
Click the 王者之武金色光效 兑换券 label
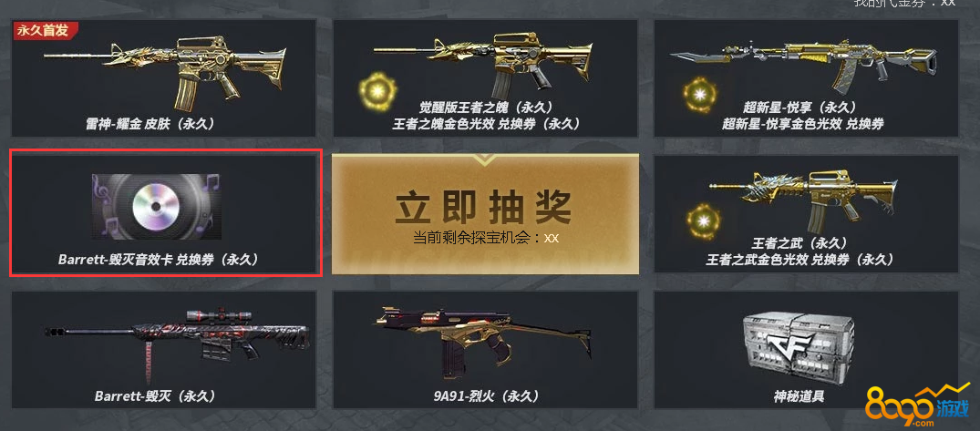coord(800,259)
